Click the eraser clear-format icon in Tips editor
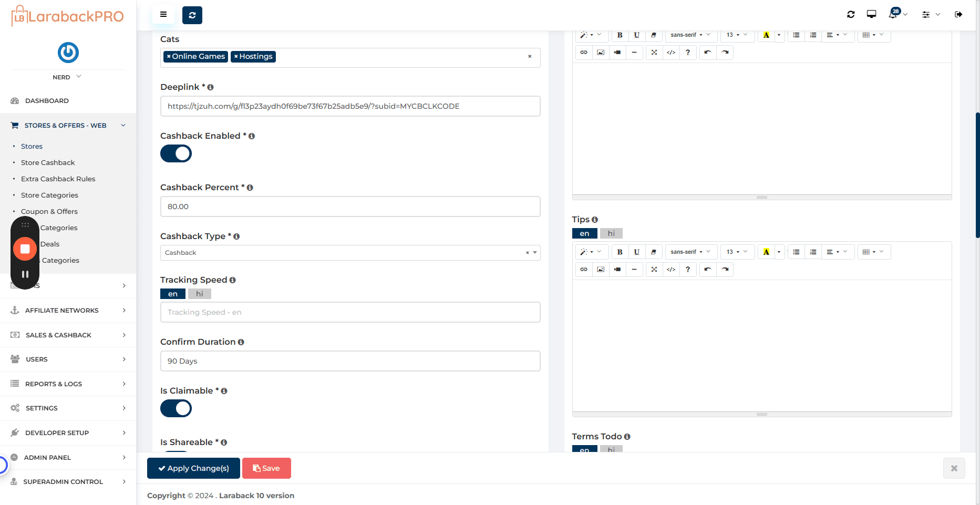 (654, 252)
